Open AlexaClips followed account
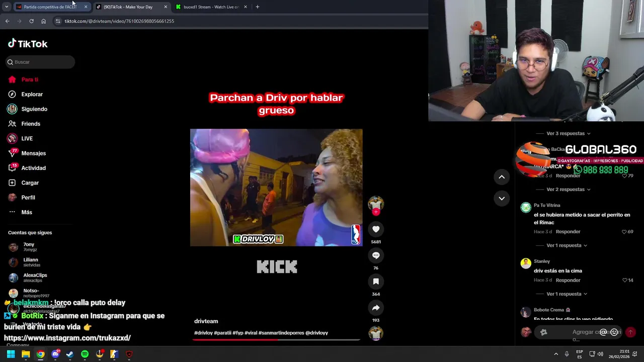The height and width of the screenshot is (362, 644). (30, 278)
